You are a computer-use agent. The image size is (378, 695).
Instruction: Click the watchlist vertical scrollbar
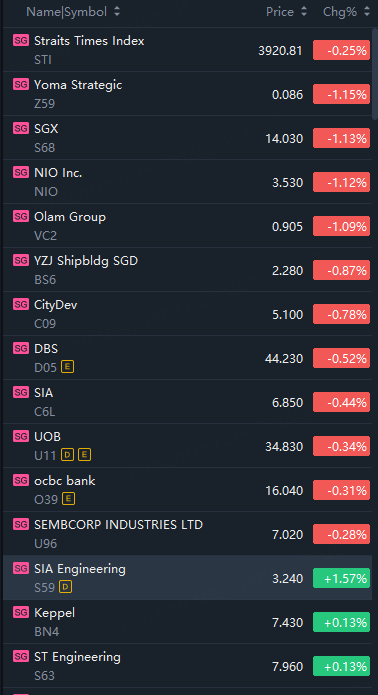pyautogui.click(x=375, y=73)
